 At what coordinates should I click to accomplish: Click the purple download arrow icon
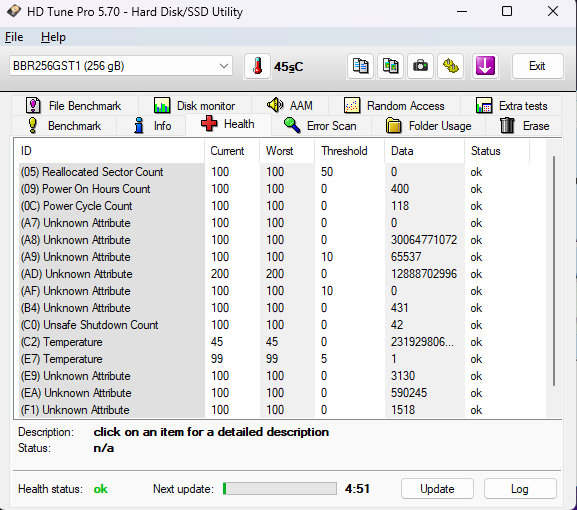(x=485, y=66)
